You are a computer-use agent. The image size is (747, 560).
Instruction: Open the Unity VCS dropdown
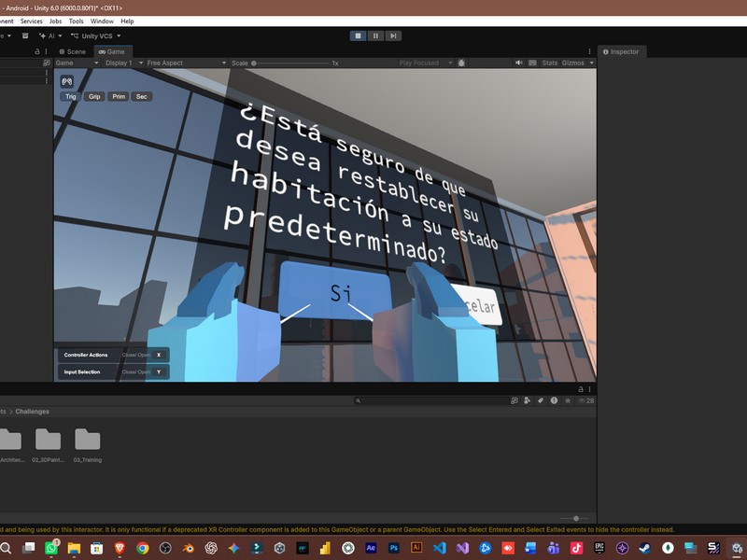click(x=96, y=35)
